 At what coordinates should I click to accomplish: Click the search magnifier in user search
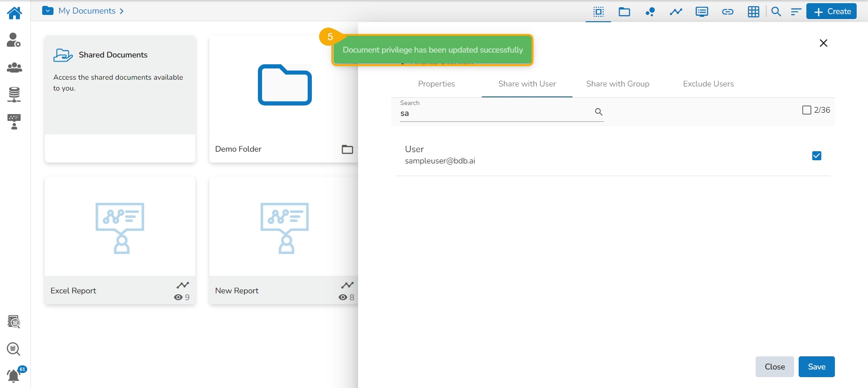(599, 112)
